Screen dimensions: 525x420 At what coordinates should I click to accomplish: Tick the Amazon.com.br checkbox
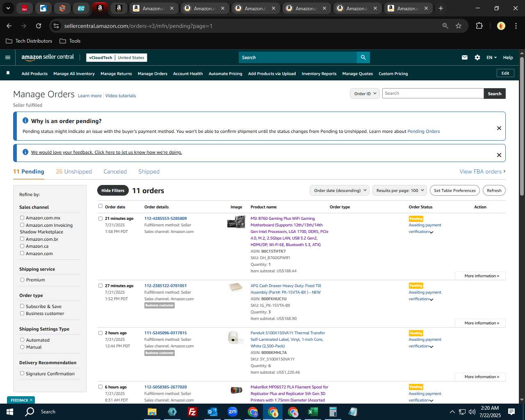coord(22,239)
